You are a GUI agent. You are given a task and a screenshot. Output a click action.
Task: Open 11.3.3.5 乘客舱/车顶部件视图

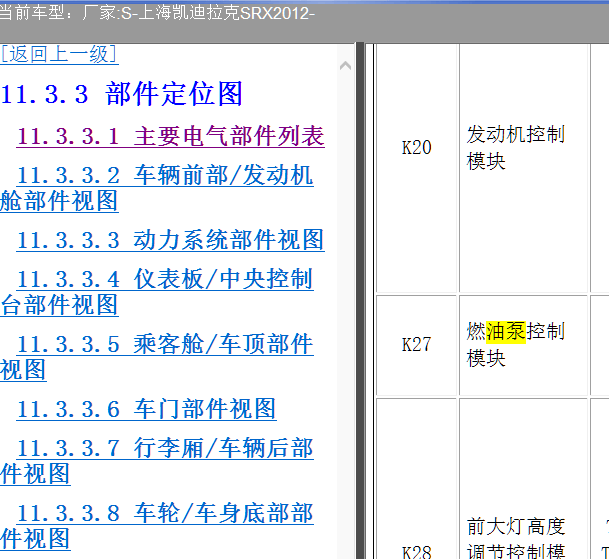157,357
